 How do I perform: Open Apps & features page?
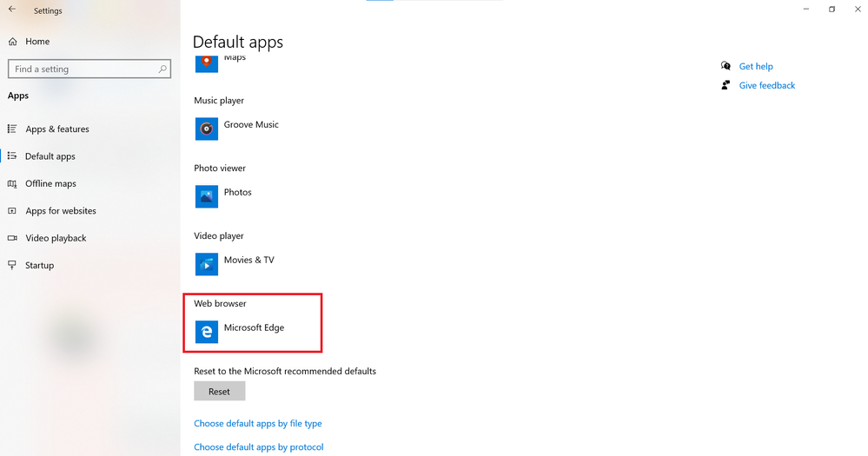[x=57, y=129]
